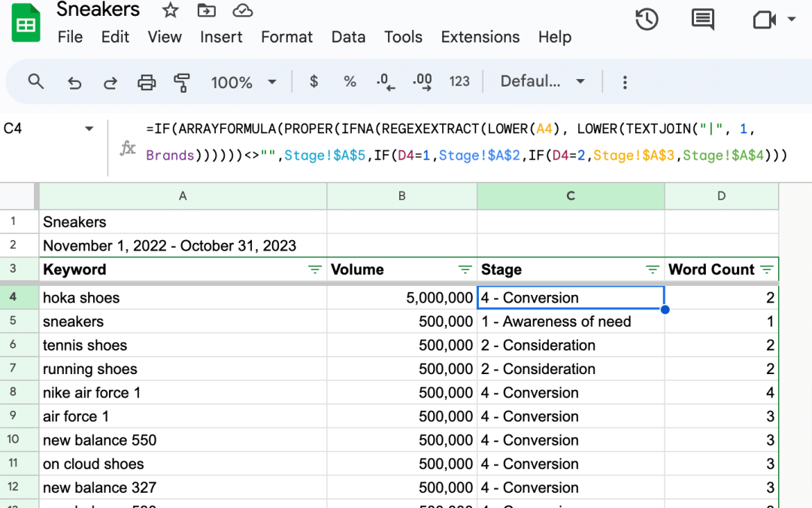Star the Sneakers document
812x508 pixels.
pos(171,11)
